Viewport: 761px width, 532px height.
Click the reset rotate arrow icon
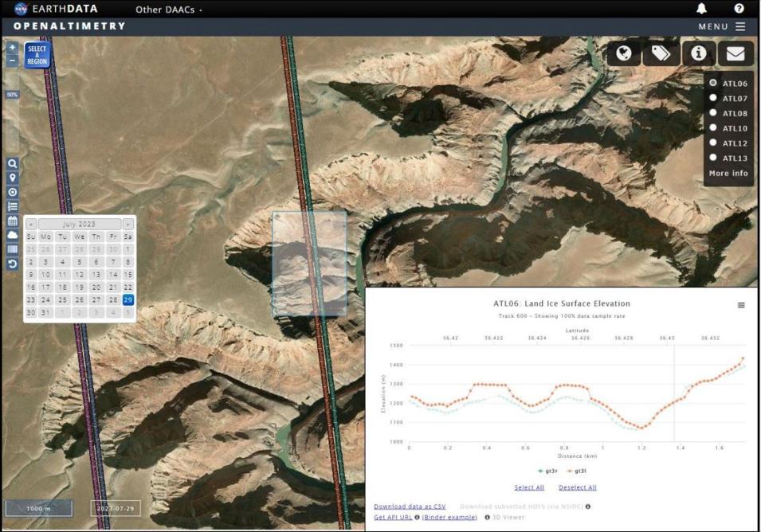[x=13, y=264]
